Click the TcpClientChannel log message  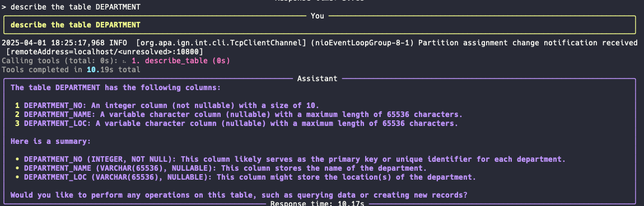pyautogui.click(x=320, y=43)
